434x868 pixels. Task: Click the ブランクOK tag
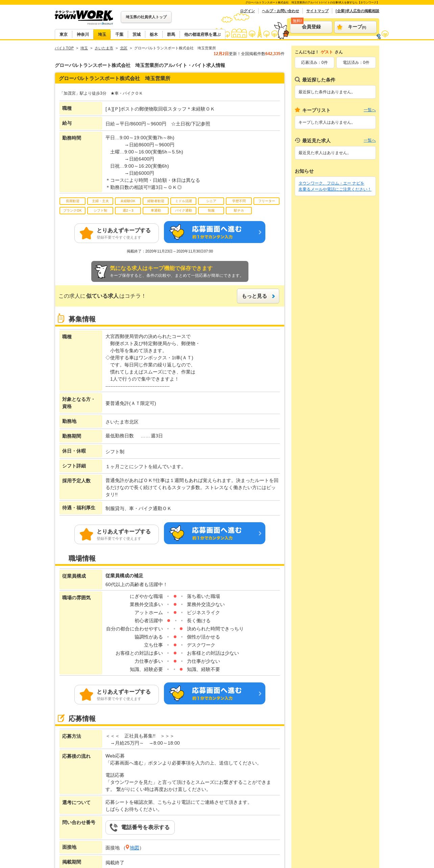[x=73, y=211]
